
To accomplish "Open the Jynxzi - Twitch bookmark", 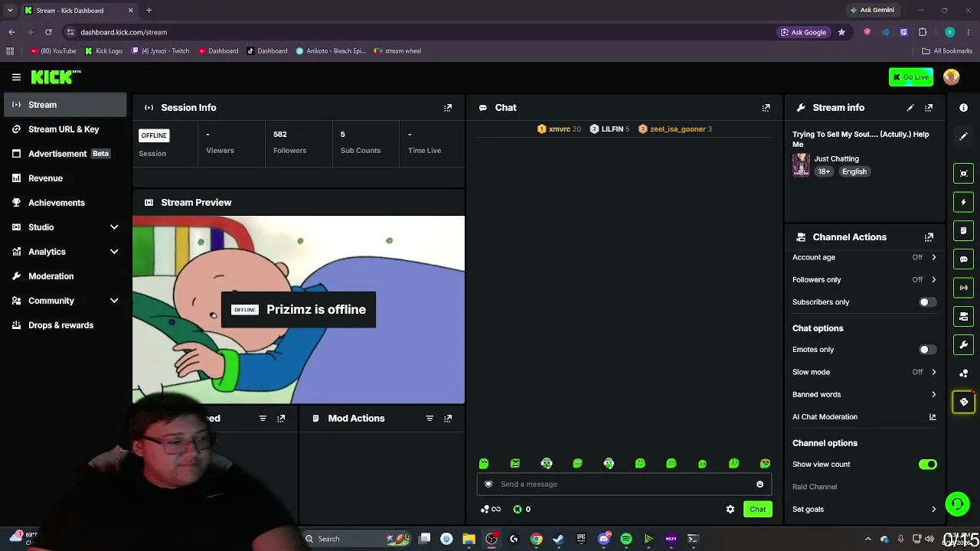I will coord(161,51).
